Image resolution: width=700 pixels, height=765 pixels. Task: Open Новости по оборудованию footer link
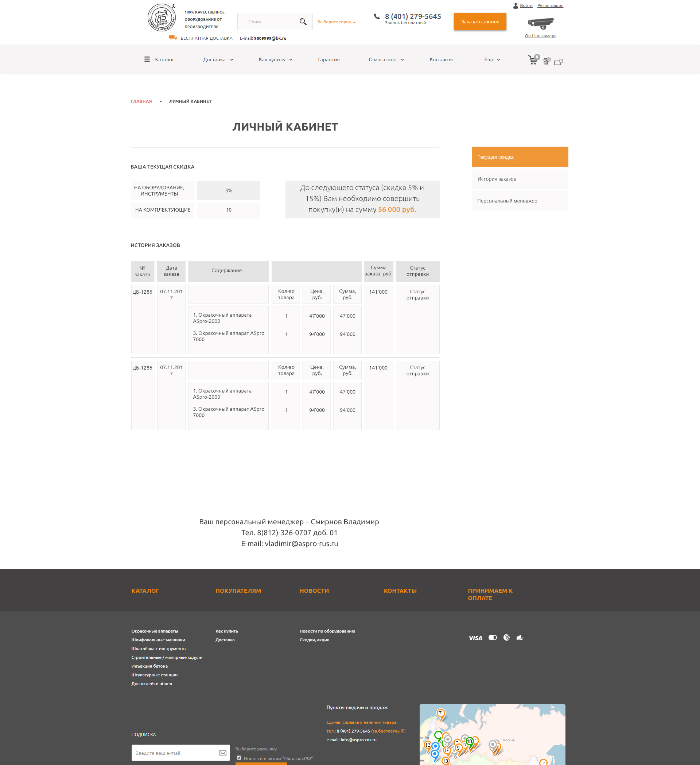click(327, 631)
